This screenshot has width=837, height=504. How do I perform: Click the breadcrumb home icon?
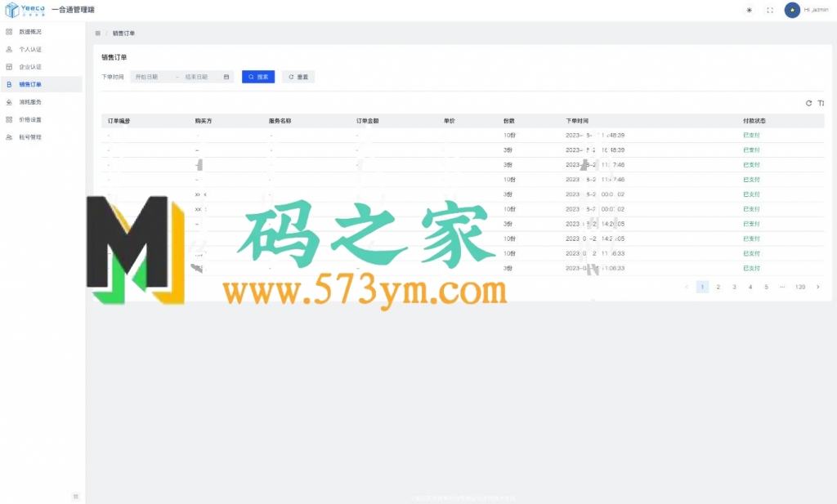(x=98, y=33)
